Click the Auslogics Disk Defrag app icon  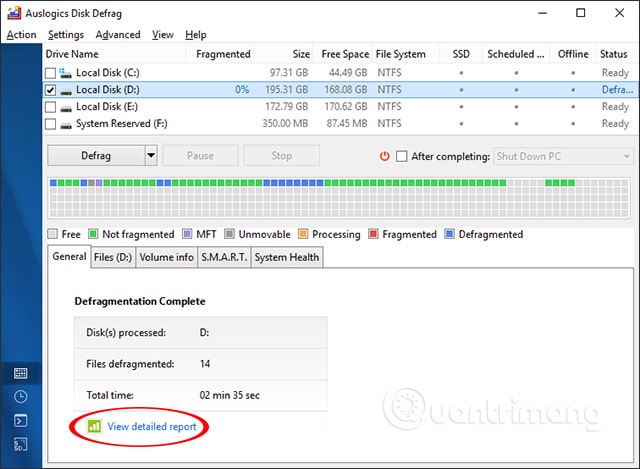pos(14,13)
